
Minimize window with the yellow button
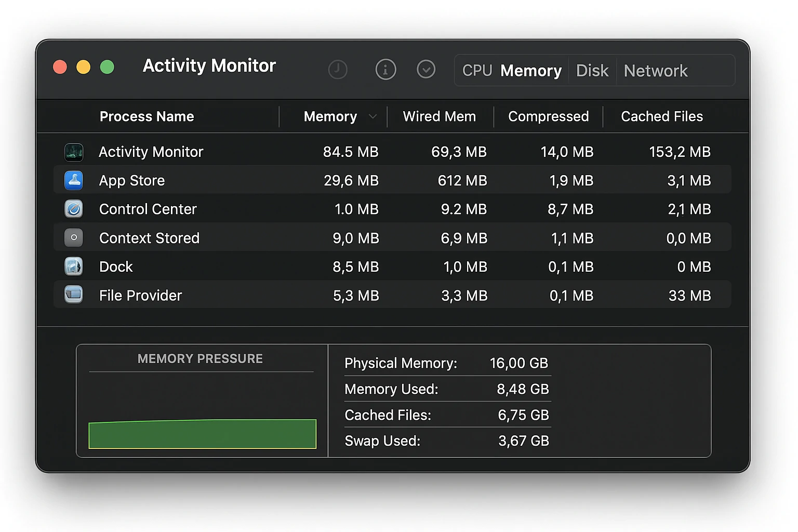click(84, 67)
